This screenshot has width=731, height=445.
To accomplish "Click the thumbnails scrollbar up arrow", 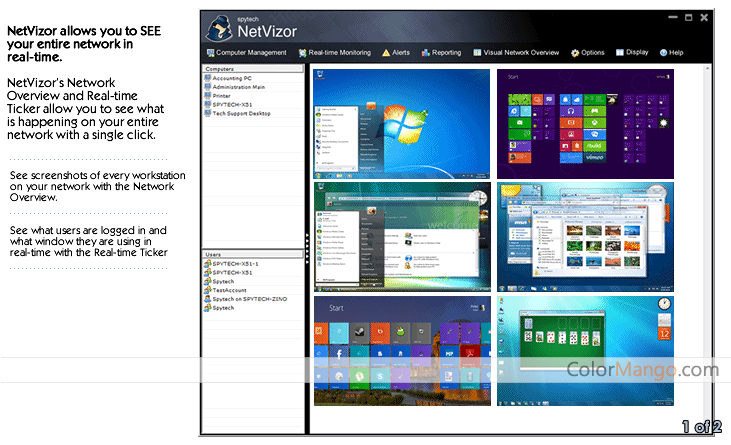I will (x=707, y=68).
